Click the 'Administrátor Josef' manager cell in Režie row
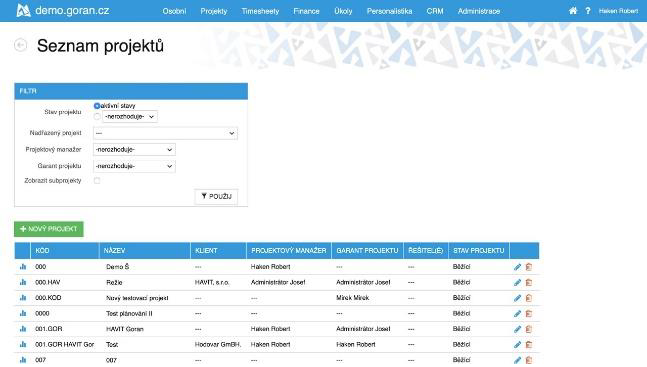 [278, 282]
